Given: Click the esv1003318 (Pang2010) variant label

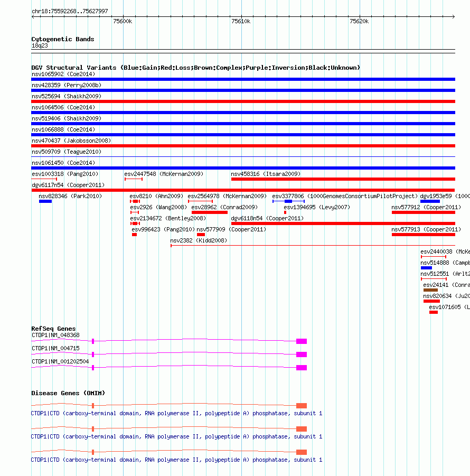Looking at the screenshot, I should pyautogui.click(x=65, y=174).
